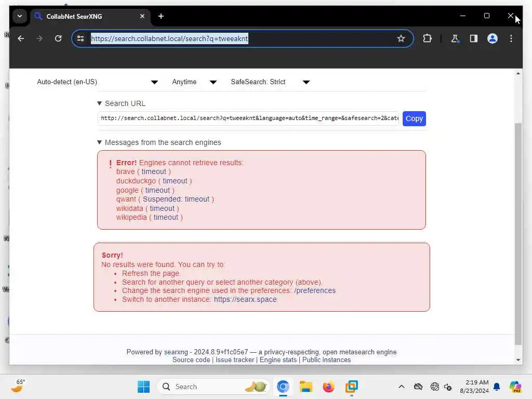Collapse the Search URL section
The width and height of the screenshot is (532, 399).
pyautogui.click(x=121, y=103)
